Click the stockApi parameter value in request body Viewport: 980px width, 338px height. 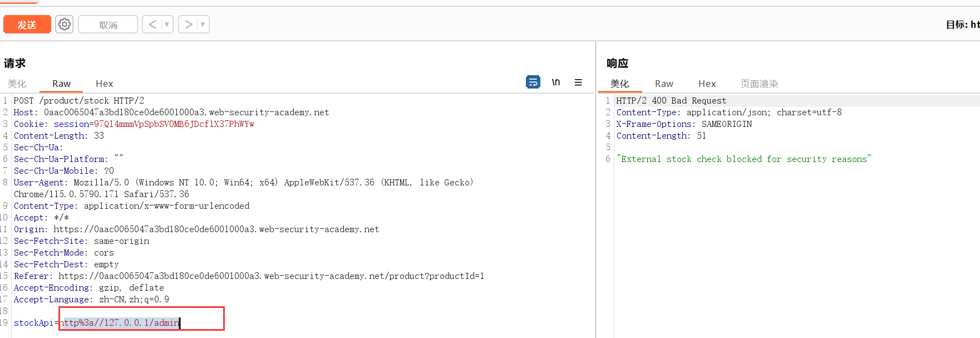(x=121, y=323)
